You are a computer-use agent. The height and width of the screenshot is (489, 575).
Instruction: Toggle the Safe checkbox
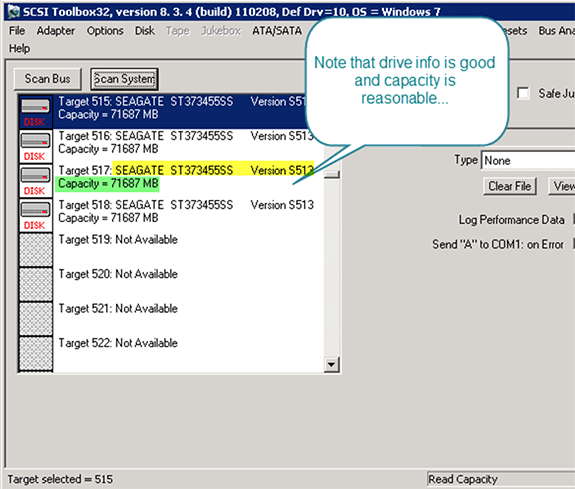point(523,93)
